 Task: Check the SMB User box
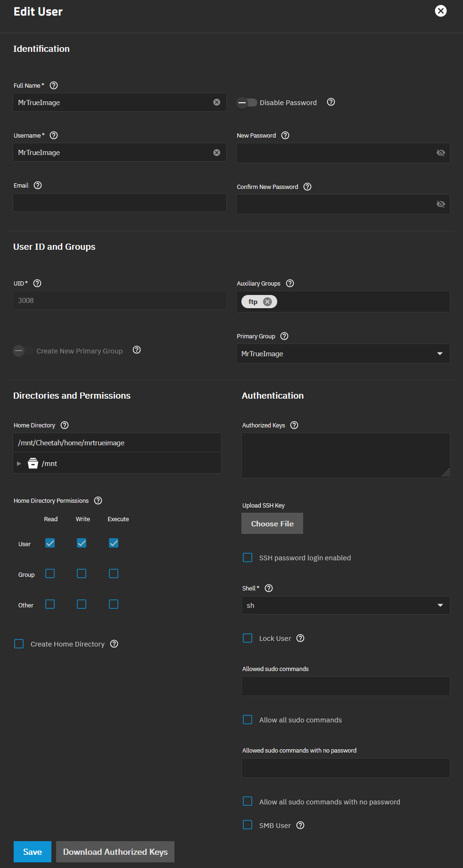click(x=248, y=825)
